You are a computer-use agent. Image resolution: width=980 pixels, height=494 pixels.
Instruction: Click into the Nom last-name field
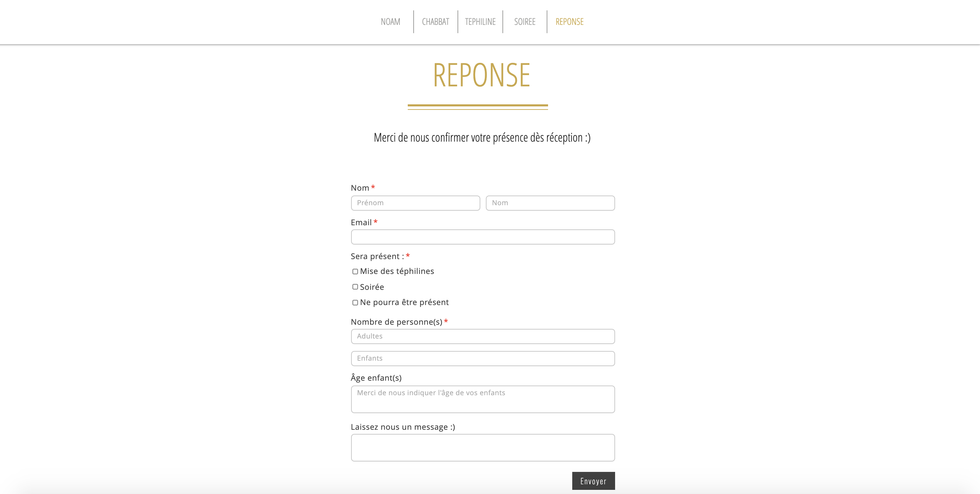(x=550, y=203)
